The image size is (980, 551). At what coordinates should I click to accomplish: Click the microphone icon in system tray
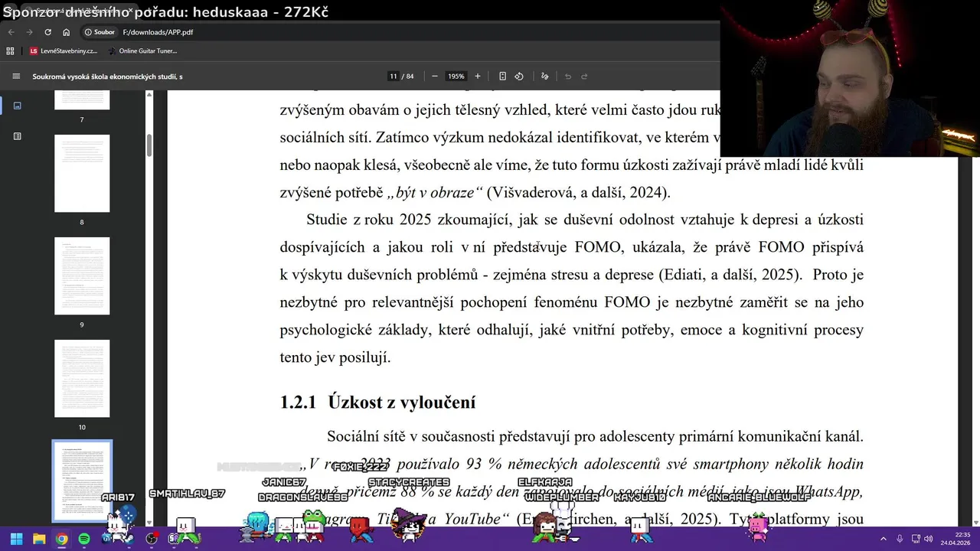[x=900, y=539]
